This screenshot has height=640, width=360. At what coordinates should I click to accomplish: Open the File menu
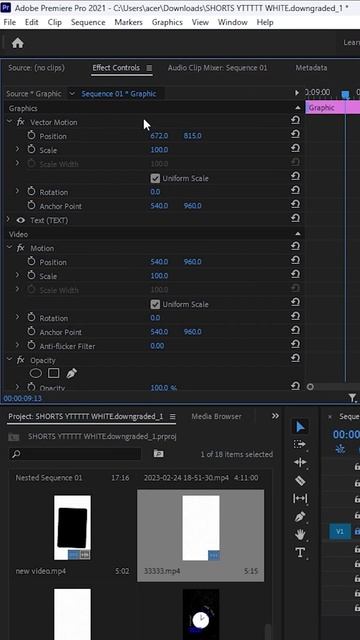pos(10,22)
